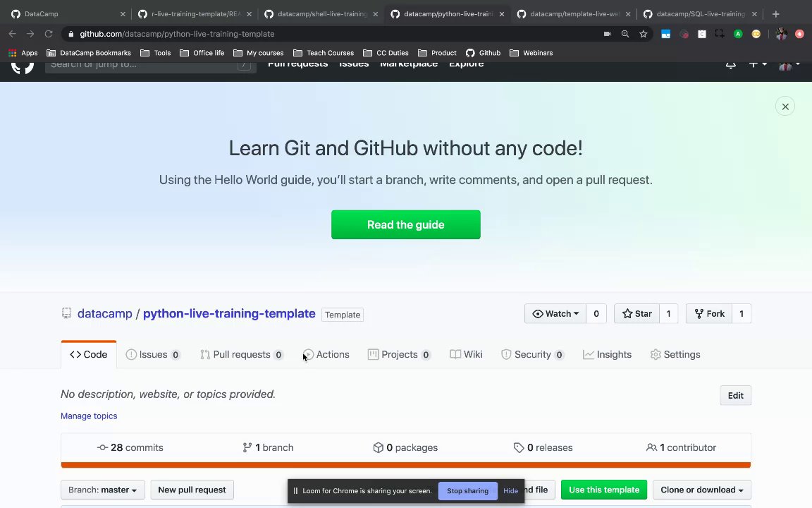Switch to the r-live-training-template browser tab
Screen dimensions: 812x508
195,14
